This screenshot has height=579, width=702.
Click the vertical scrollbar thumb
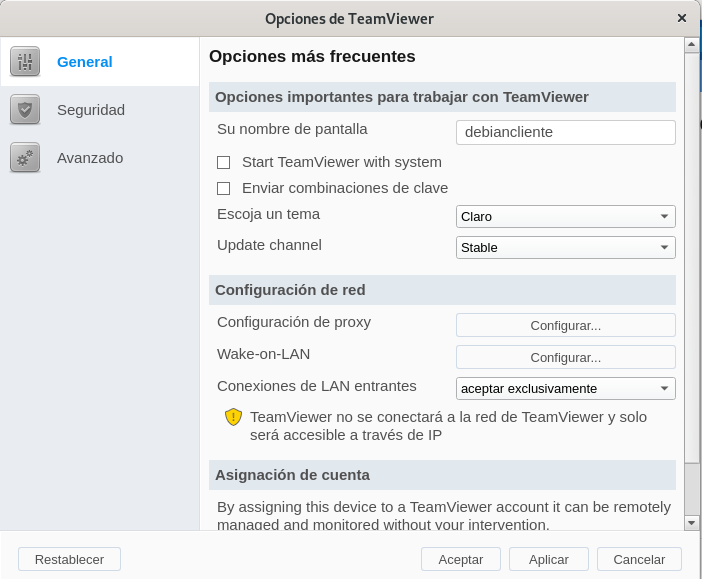pos(691,258)
